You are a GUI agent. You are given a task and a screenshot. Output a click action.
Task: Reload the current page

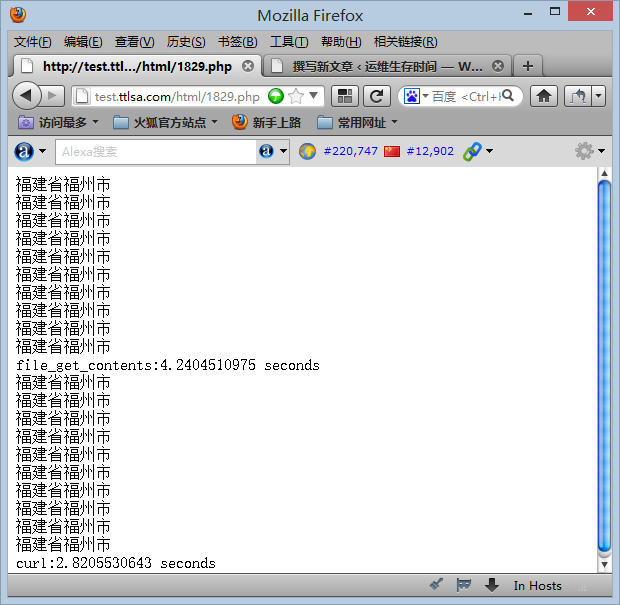click(377, 96)
